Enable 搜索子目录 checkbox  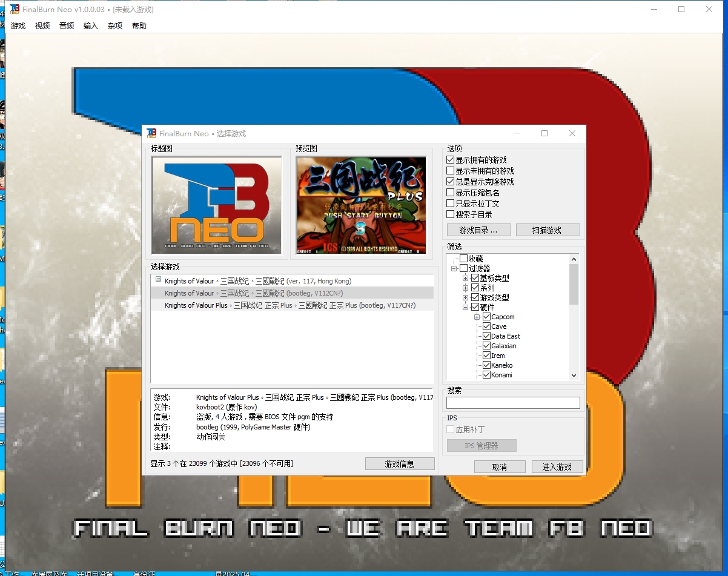[x=450, y=214]
